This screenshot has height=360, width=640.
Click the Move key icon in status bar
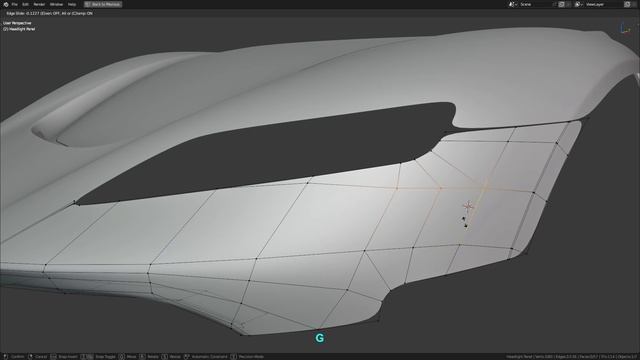(x=122, y=356)
